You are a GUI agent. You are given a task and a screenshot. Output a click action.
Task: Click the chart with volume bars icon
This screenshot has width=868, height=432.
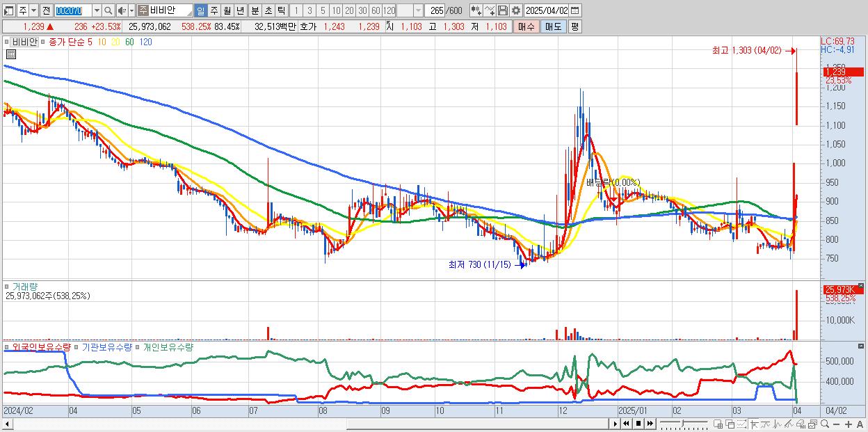(801, 424)
